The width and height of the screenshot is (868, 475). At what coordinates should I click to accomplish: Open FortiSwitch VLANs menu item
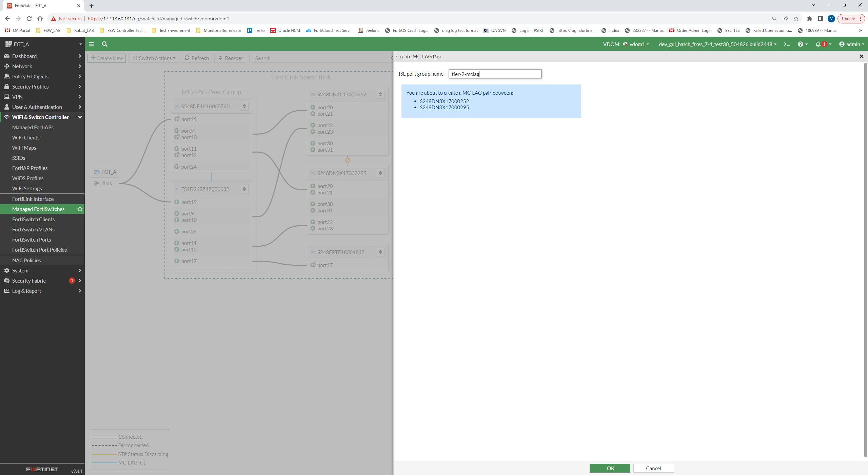(33, 229)
